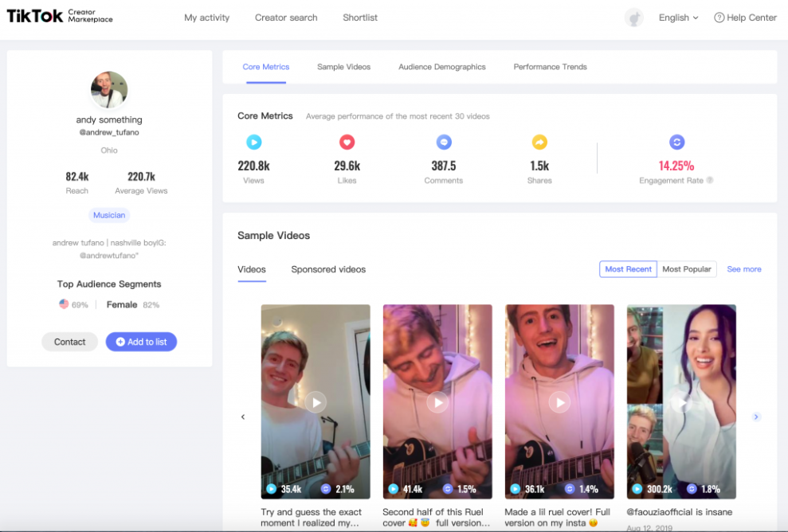
Task: Click the 387.5 Comments value
Action: (444, 166)
